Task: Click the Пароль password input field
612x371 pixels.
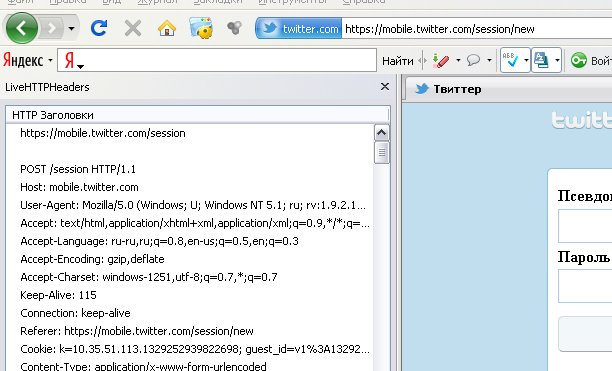Action: pyautogui.click(x=585, y=286)
